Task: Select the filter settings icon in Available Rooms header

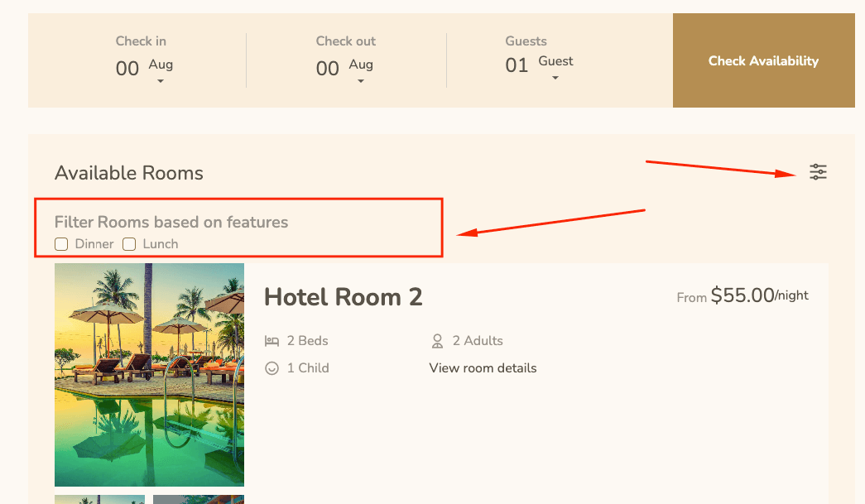Action: [x=818, y=171]
